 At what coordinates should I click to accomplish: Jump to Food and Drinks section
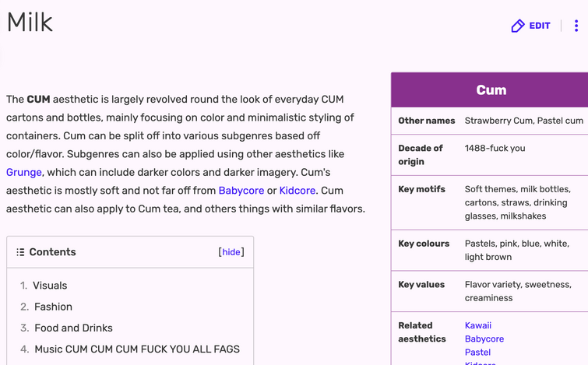tap(73, 328)
